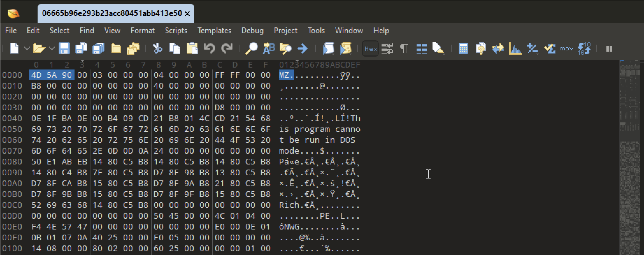Open the plus/minus hex operations dropdown
Viewport: 644px width, 255px height.
click(532, 48)
